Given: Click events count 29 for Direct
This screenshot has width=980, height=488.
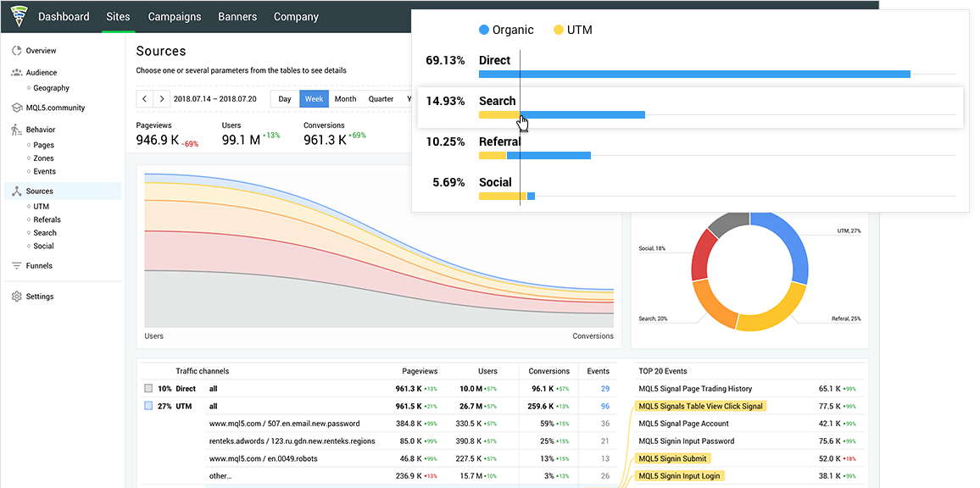Looking at the screenshot, I should click(x=605, y=389).
